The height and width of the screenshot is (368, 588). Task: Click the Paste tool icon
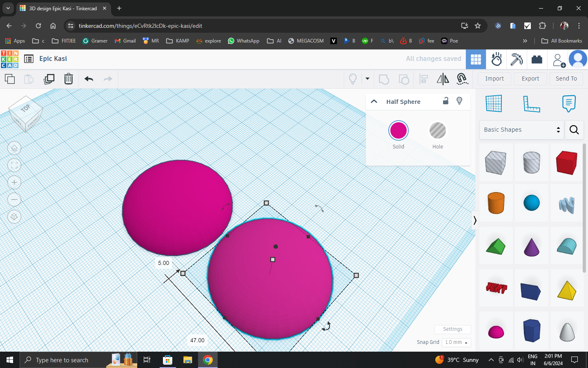click(x=29, y=79)
